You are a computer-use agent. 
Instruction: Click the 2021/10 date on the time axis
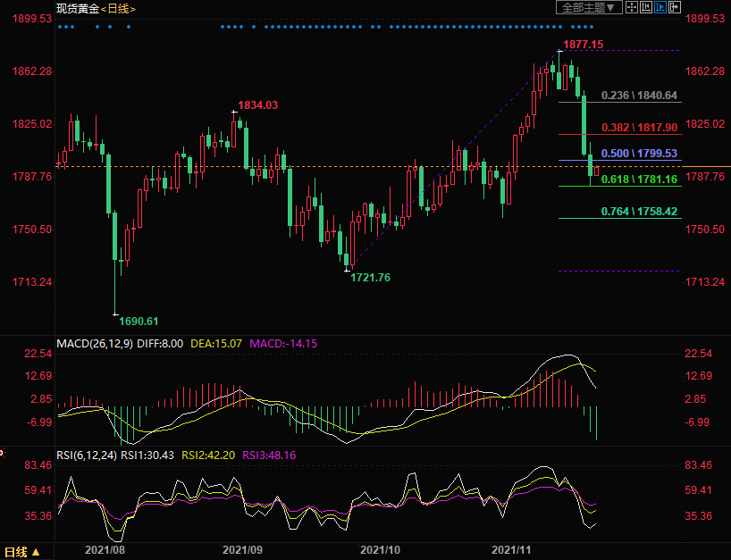pyautogui.click(x=380, y=552)
